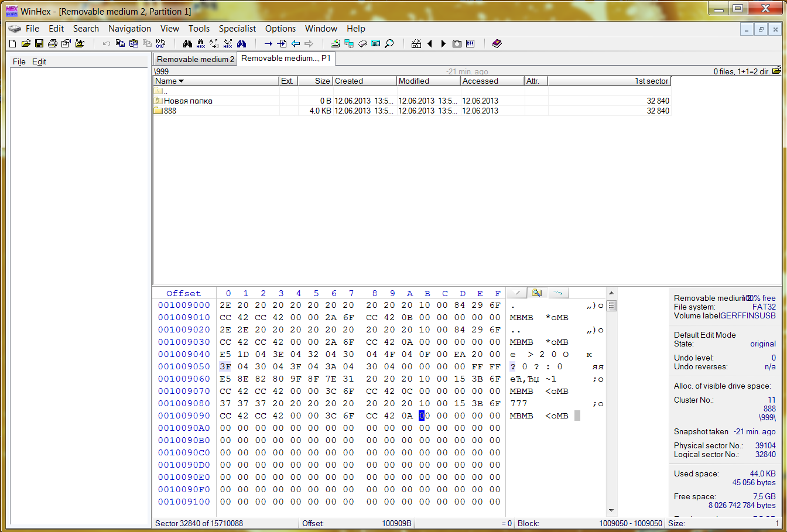Click the magnifying glass Analyze icon
This screenshot has width=787, height=532.
(x=389, y=43)
